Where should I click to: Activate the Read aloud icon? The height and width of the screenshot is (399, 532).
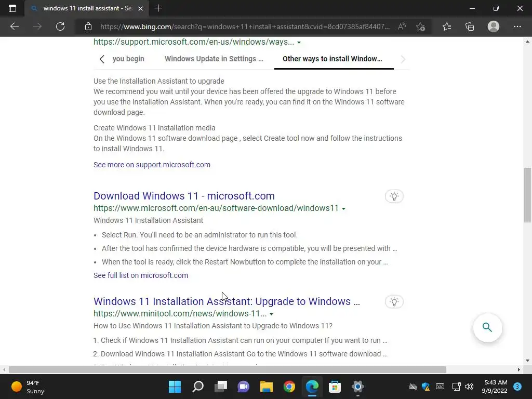(402, 26)
